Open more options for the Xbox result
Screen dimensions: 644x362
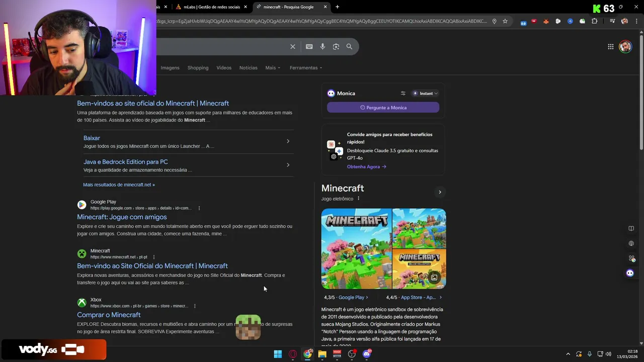point(195,306)
